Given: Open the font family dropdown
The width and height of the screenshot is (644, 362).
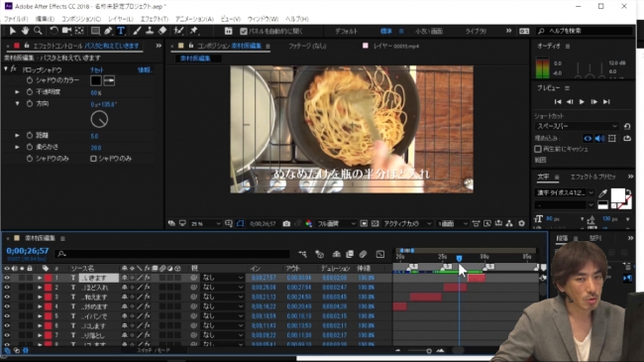Looking at the screenshot, I should (x=565, y=192).
